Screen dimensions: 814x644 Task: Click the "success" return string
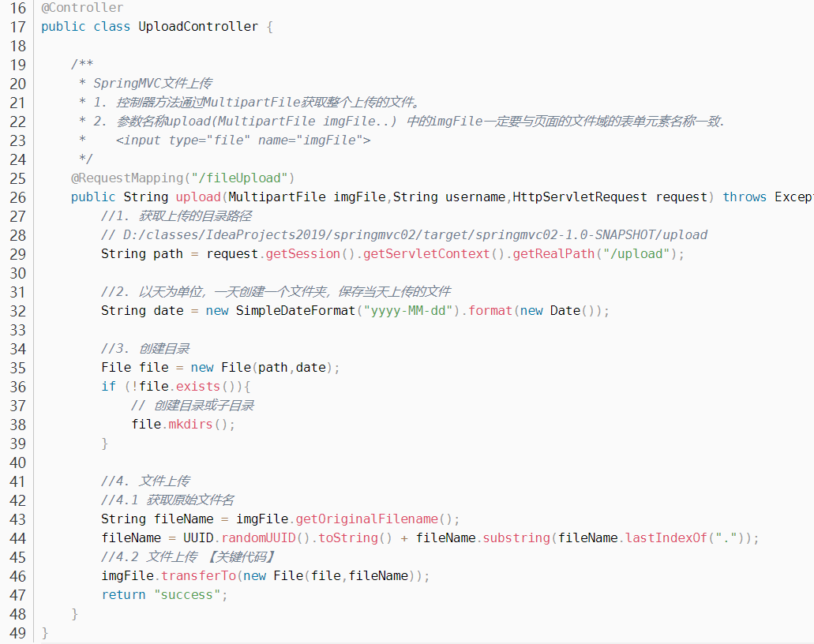click(x=187, y=595)
